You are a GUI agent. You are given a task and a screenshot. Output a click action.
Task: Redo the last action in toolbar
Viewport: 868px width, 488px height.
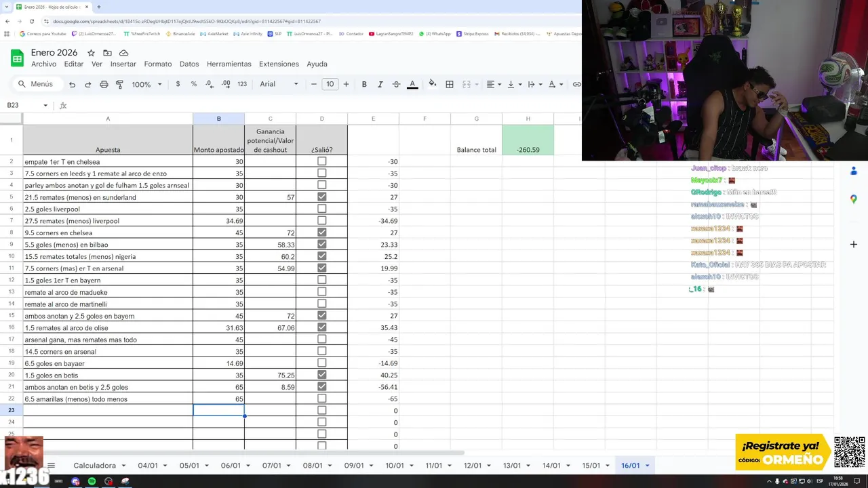pos(87,84)
